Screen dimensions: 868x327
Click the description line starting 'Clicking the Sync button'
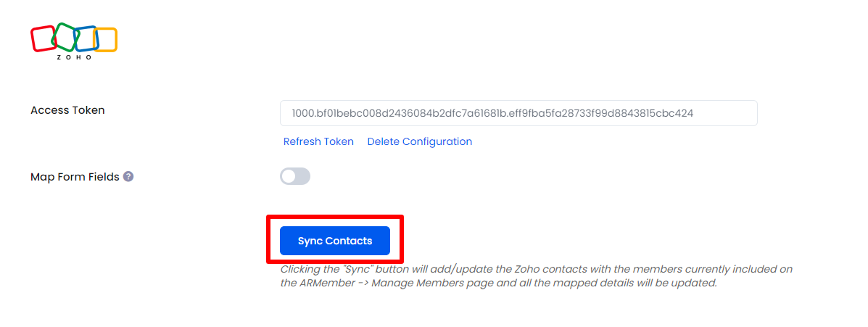(537, 270)
